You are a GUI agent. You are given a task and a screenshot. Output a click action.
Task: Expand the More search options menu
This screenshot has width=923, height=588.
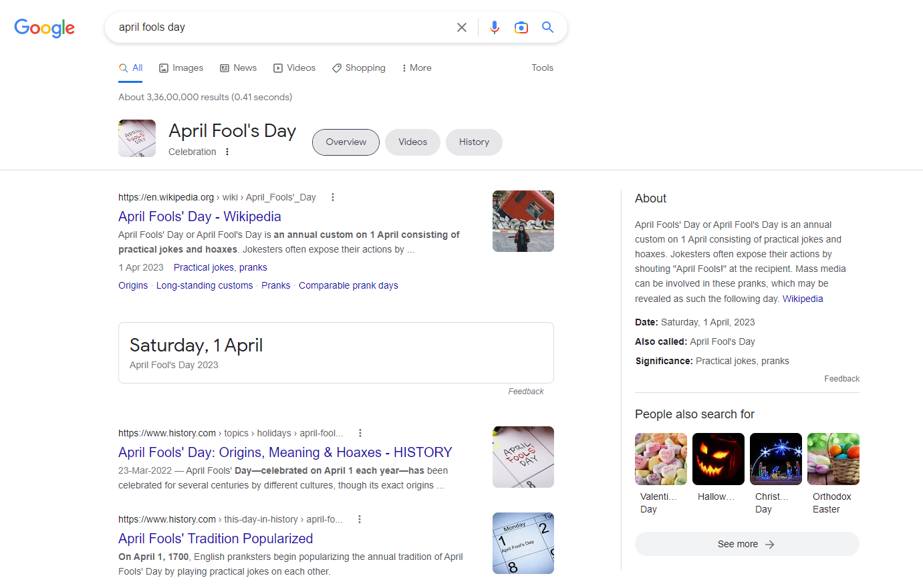[416, 68]
